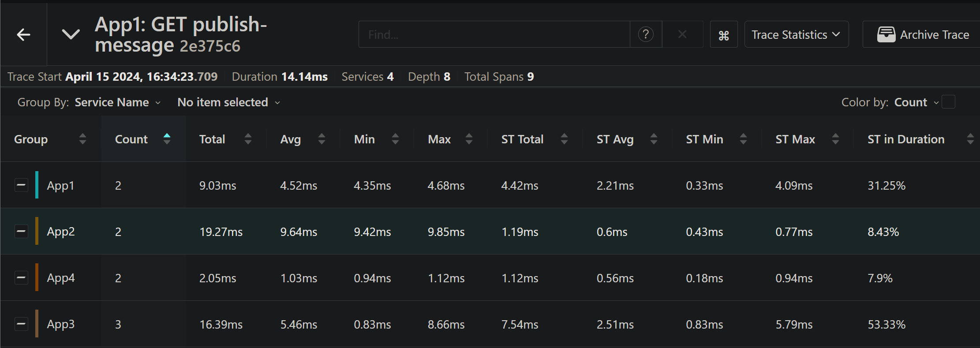Sort by the ST Avg column arrows
Image resolution: width=980 pixels, height=348 pixels.
tap(654, 139)
